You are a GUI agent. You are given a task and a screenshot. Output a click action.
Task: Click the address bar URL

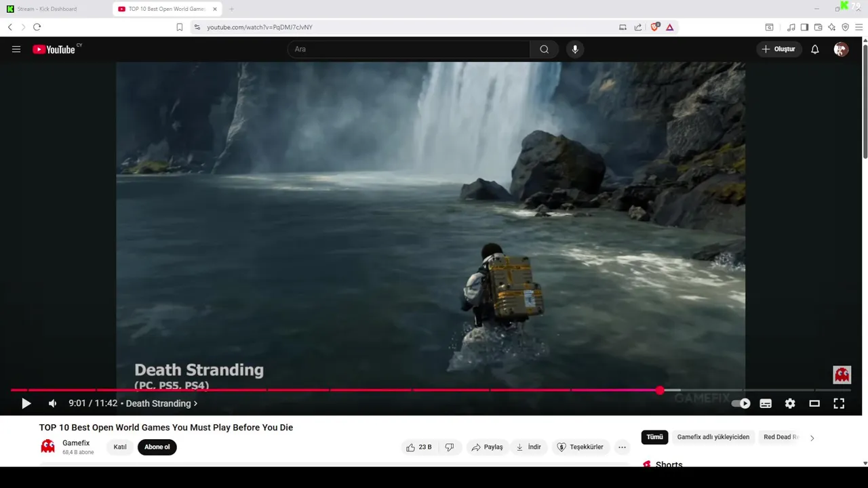point(260,27)
